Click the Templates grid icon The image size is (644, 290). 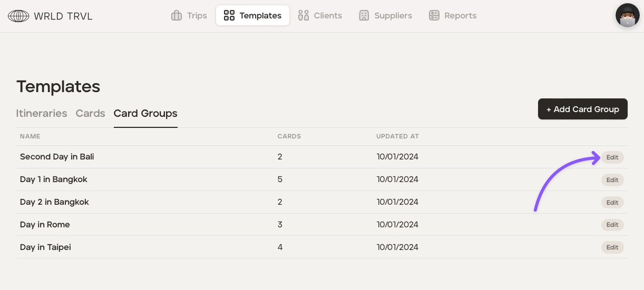(229, 16)
